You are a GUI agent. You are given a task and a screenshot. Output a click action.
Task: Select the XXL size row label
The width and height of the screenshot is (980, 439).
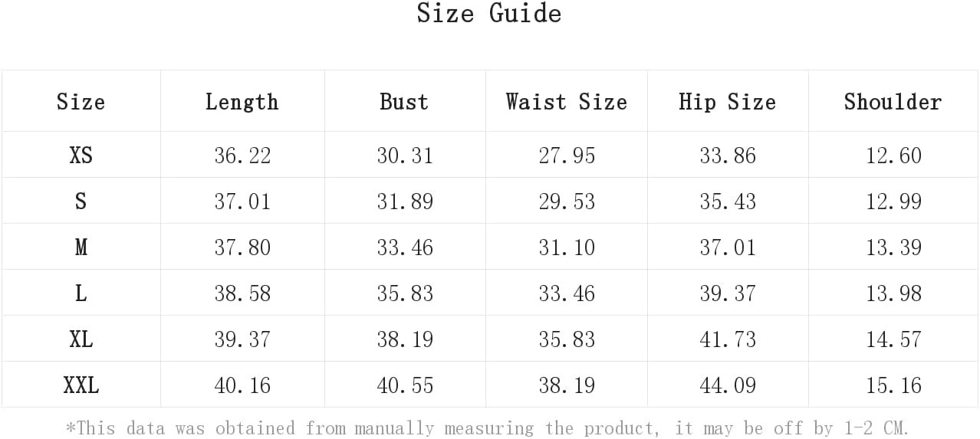pyautogui.click(x=81, y=385)
